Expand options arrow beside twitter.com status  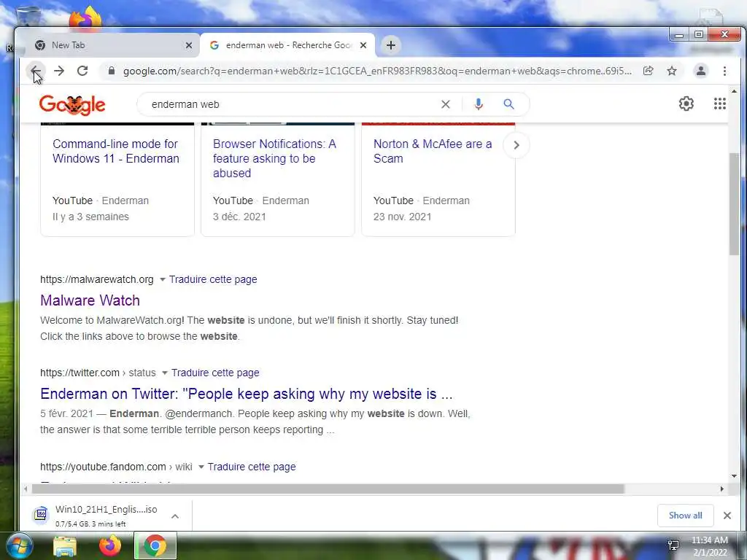pyautogui.click(x=165, y=373)
